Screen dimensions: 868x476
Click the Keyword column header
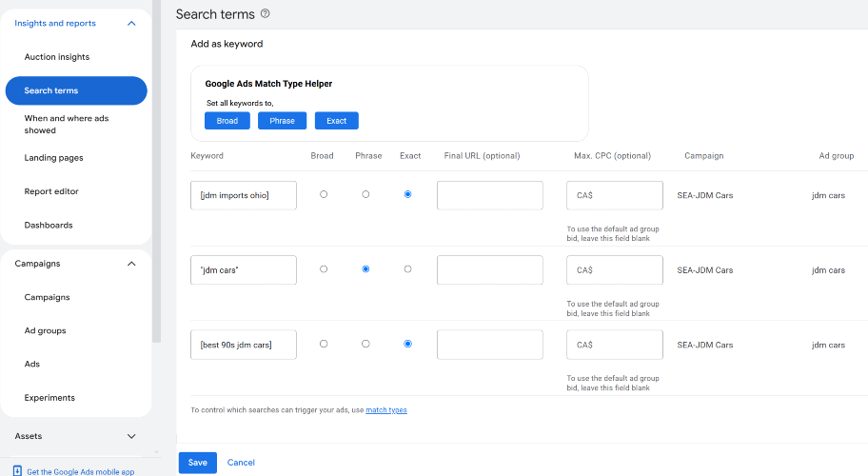tap(207, 156)
